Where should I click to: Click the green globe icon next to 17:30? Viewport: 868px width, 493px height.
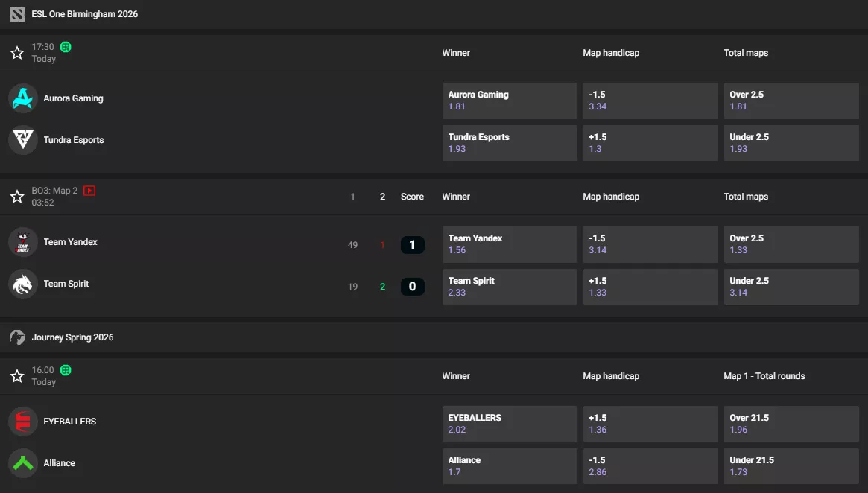(65, 46)
